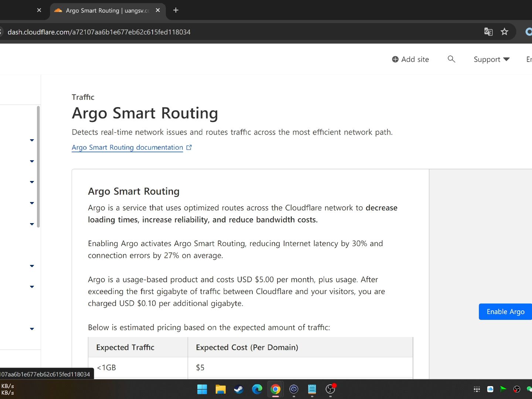Launch Steam from the taskbar
The image size is (532, 399).
tap(239, 389)
